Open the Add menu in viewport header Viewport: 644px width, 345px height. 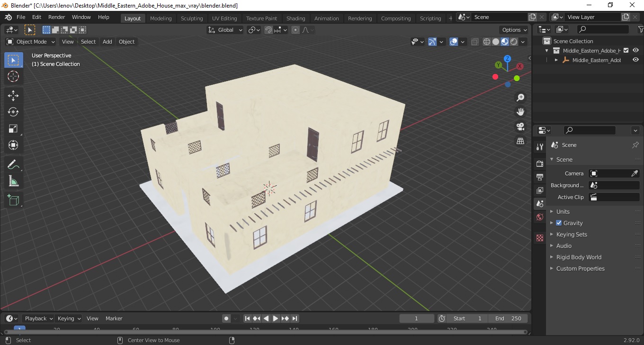[x=107, y=42]
